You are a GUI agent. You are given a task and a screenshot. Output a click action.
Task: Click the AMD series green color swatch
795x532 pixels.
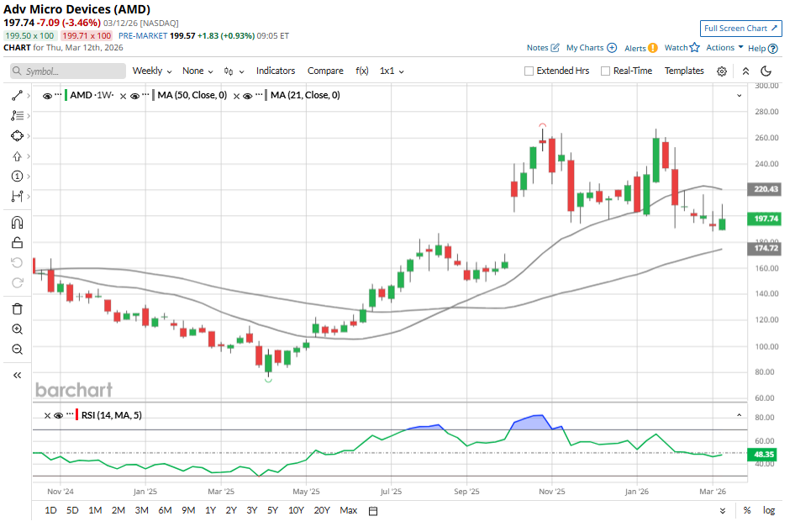pyautogui.click(x=64, y=96)
